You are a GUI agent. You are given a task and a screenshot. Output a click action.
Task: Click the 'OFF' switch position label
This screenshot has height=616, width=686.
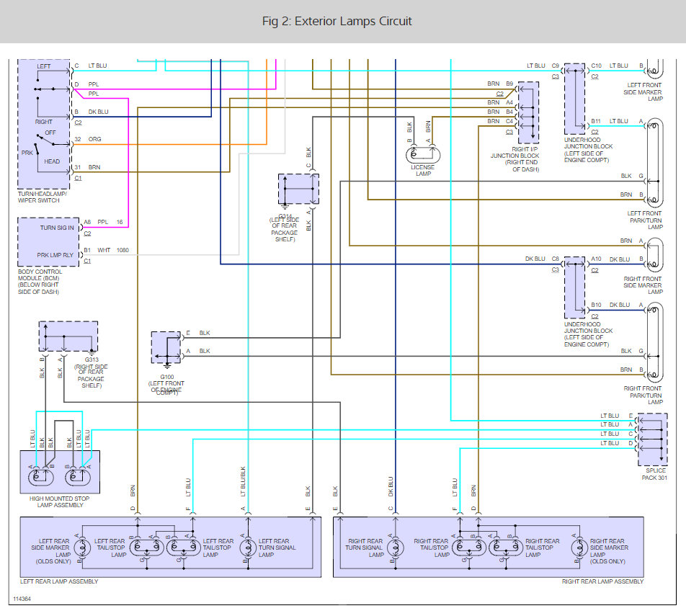pos(50,132)
